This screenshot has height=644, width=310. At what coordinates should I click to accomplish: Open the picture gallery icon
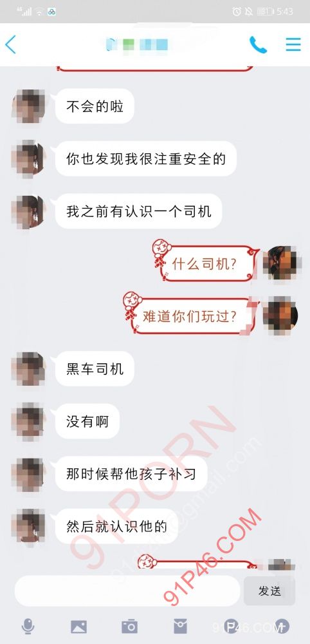[x=78, y=627]
